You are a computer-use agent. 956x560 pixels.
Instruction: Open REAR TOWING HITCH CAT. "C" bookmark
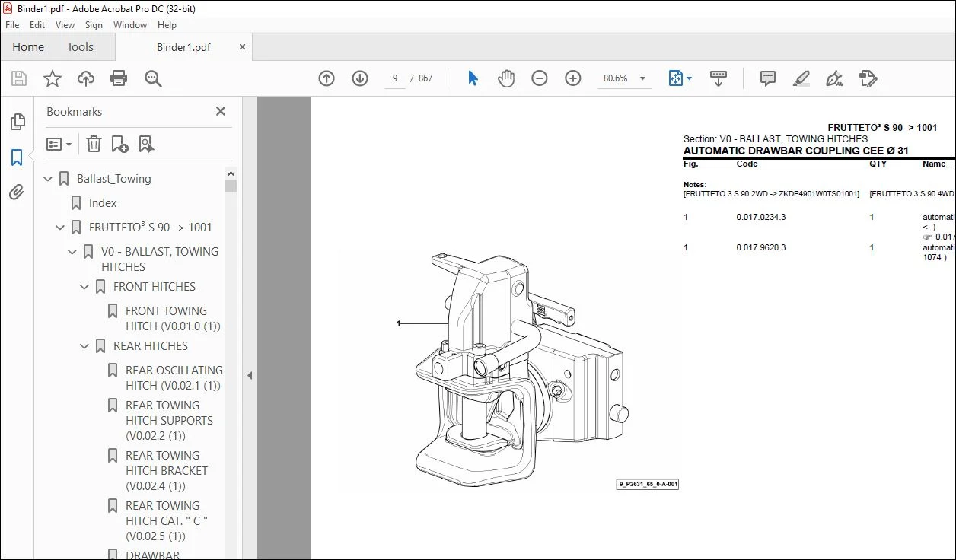coord(167,521)
